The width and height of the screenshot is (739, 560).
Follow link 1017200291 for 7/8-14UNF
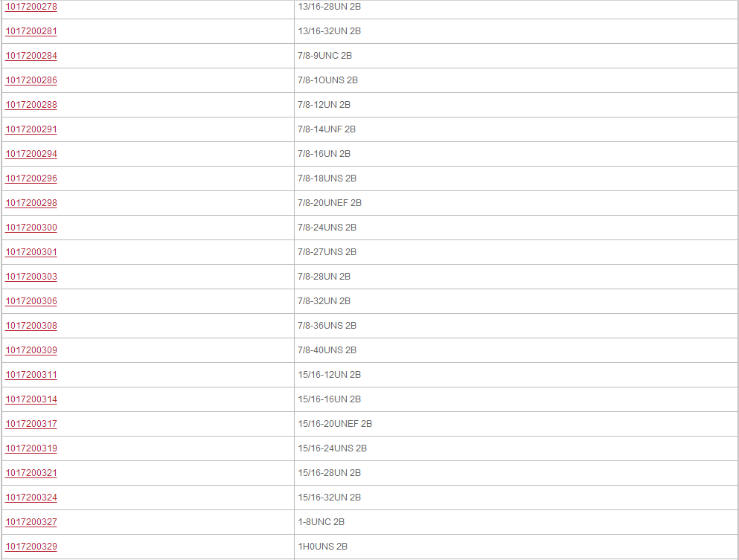[x=31, y=129]
